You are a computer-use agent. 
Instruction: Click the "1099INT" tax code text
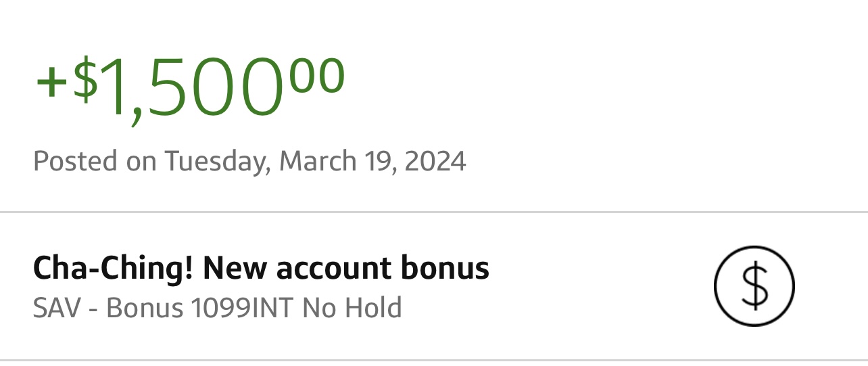click(x=242, y=308)
